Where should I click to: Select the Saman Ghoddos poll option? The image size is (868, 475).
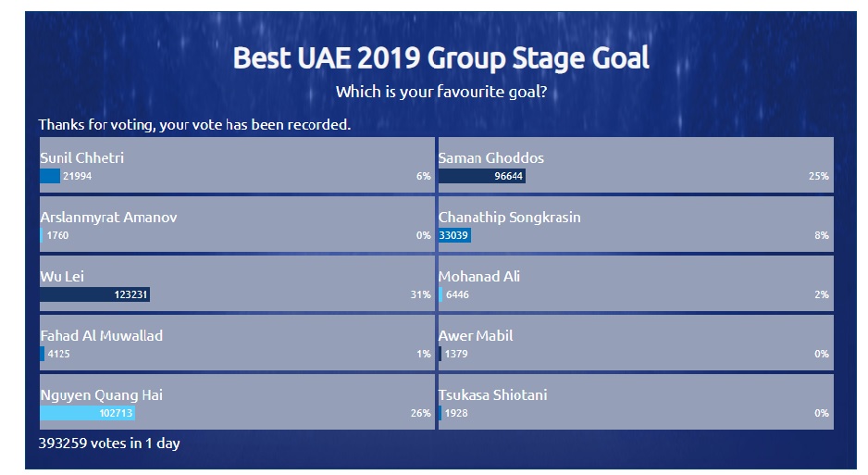click(636, 165)
